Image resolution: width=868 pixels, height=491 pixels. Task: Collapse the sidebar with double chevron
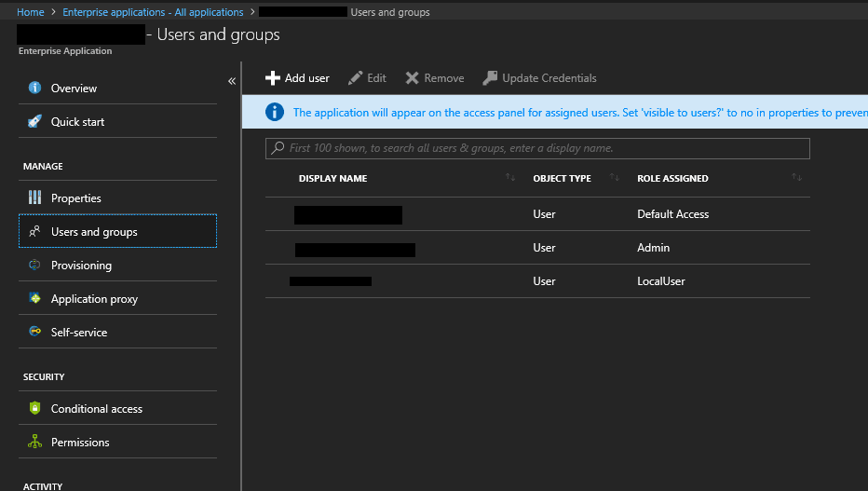click(232, 81)
